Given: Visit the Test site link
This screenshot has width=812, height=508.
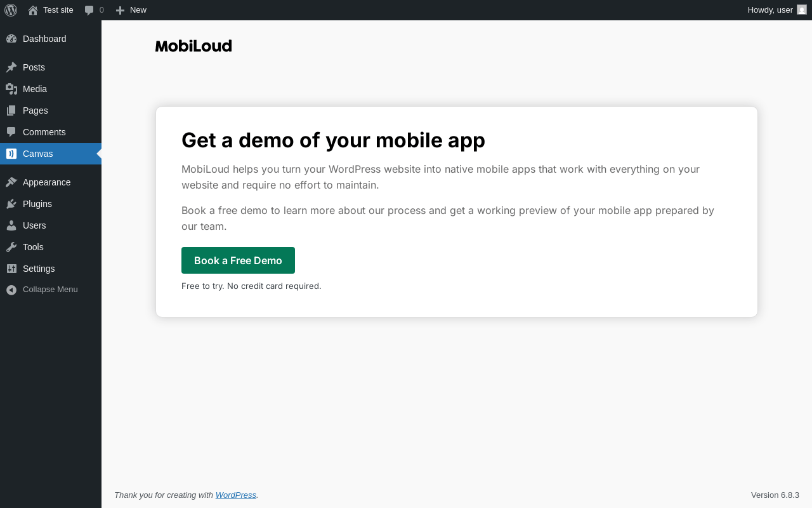Looking at the screenshot, I should [51, 10].
